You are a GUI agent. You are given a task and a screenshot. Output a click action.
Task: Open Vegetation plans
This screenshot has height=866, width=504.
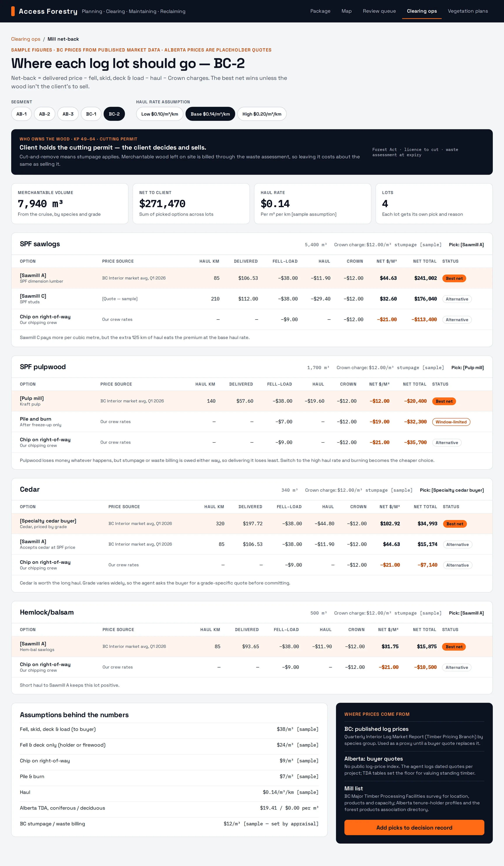pyautogui.click(x=468, y=11)
